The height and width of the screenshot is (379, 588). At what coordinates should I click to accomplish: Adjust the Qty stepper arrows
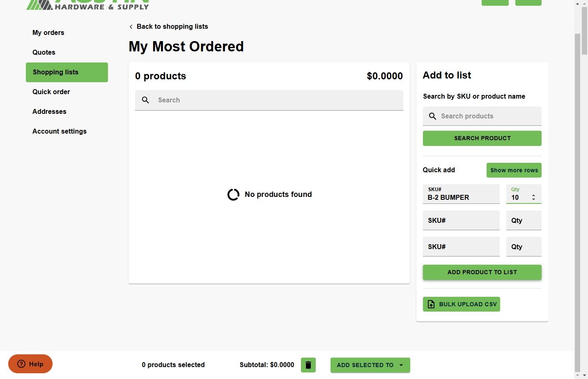click(533, 197)
